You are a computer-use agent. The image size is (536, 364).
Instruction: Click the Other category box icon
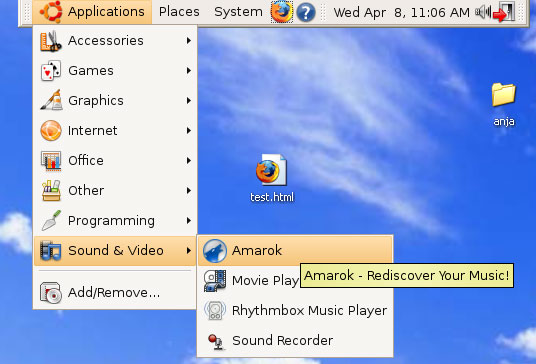tap(51, 190)
